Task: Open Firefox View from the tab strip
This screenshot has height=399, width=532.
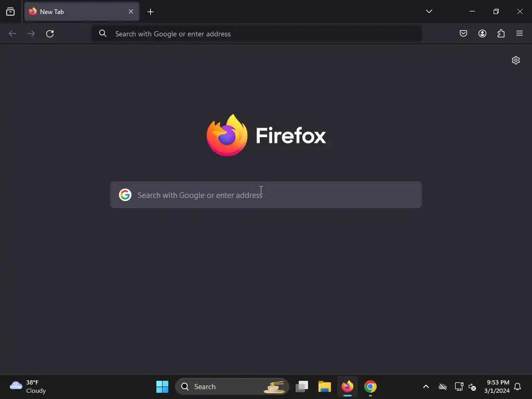Action: (x=10, y=11)
